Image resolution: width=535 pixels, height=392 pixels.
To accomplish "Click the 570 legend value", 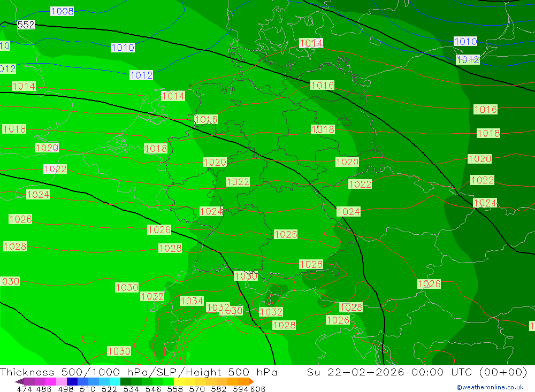I will point(196,389).
